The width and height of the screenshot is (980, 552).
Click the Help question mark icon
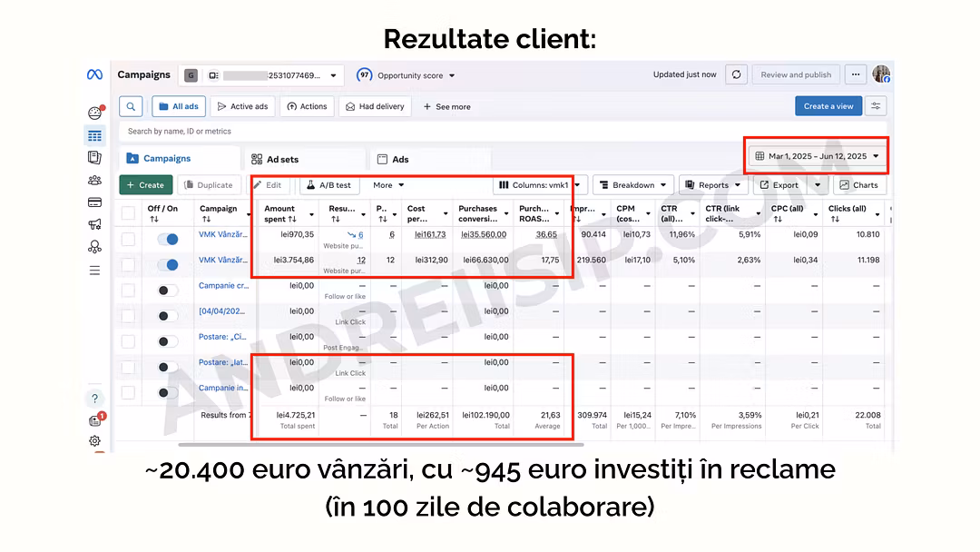pos(94,398)
